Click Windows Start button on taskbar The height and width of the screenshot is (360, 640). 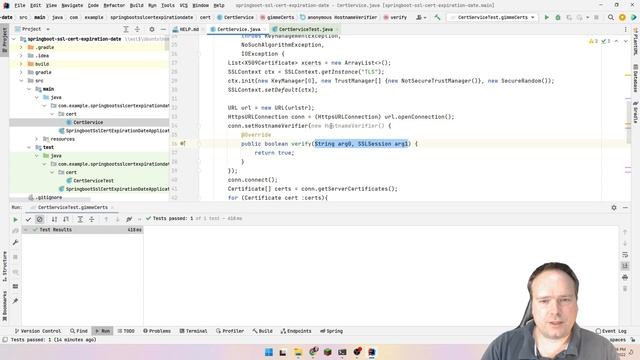pyautogui.click(x=269, y=352)
